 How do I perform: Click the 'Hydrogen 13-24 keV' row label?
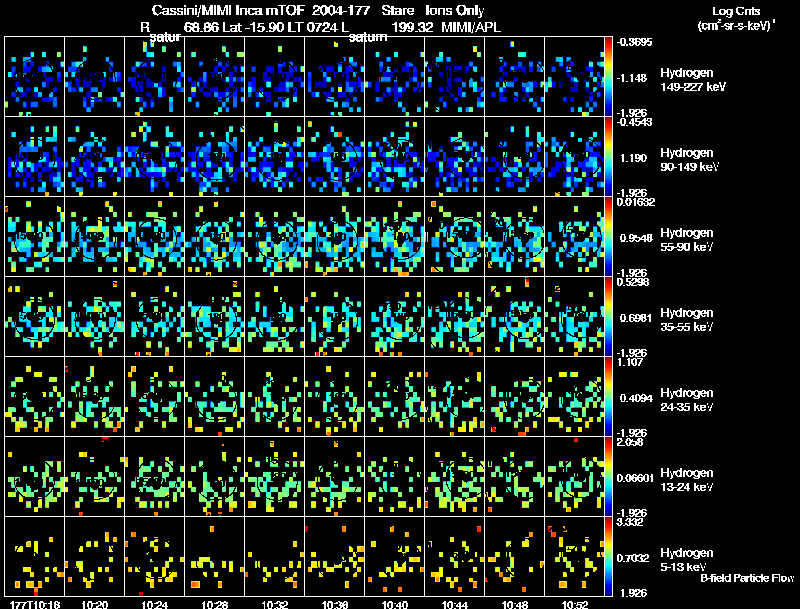(687, 480)
